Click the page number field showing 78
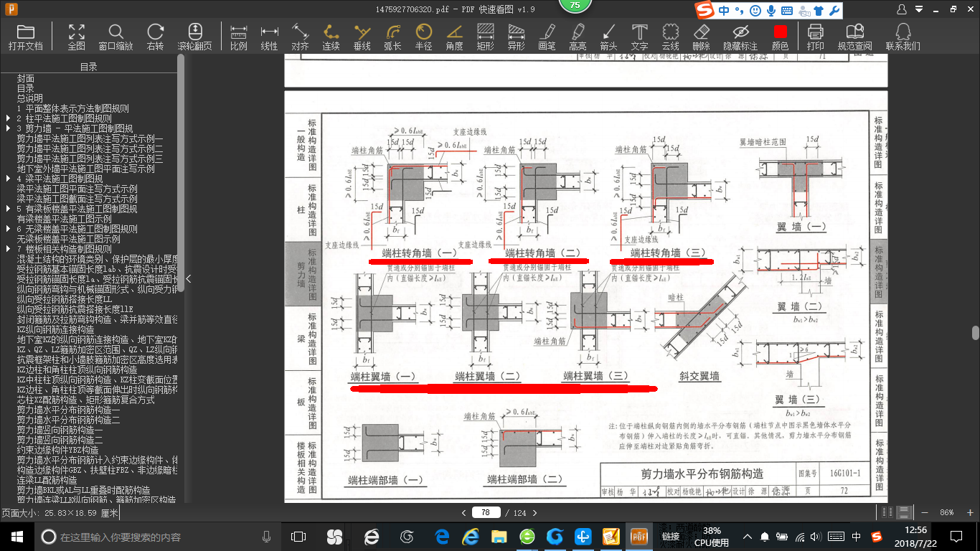Viewport: 980px width, 551px height. [486, 512]
